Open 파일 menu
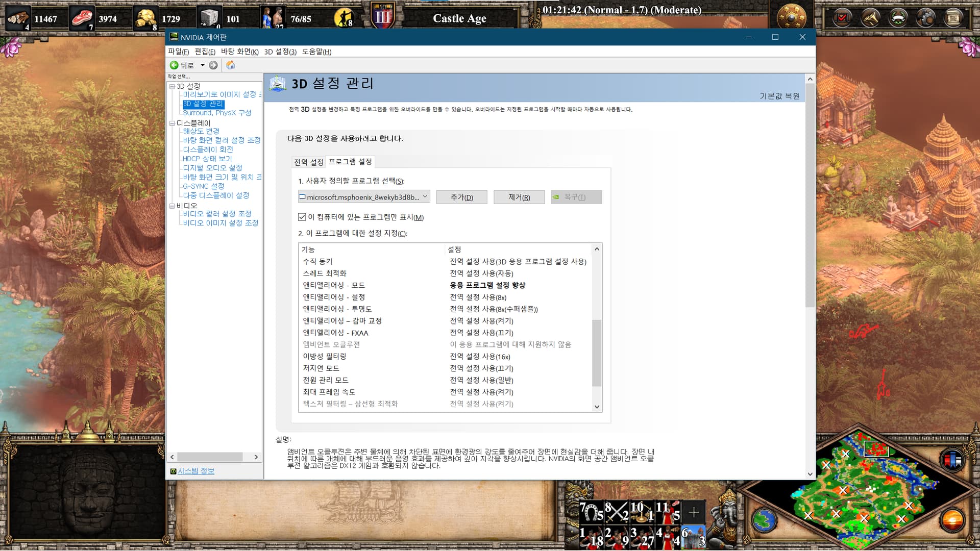980x551 pixels. click(x=179, y=52)
